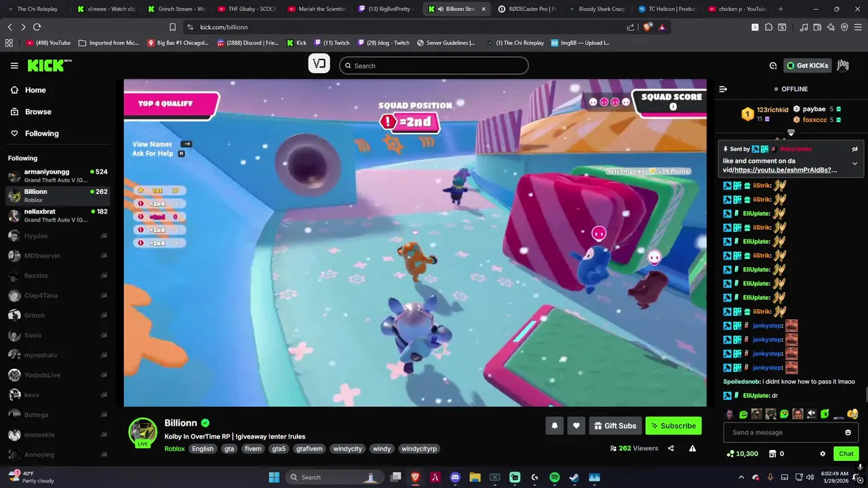Go back with the browser back arrow
The height and width of the screenshot is (488, 868).
click(x=9, y=27)
